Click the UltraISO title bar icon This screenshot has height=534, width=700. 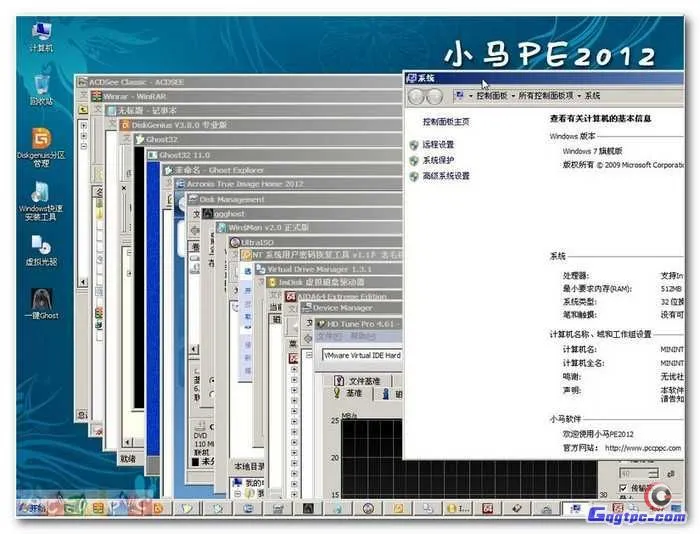point(235,242)
